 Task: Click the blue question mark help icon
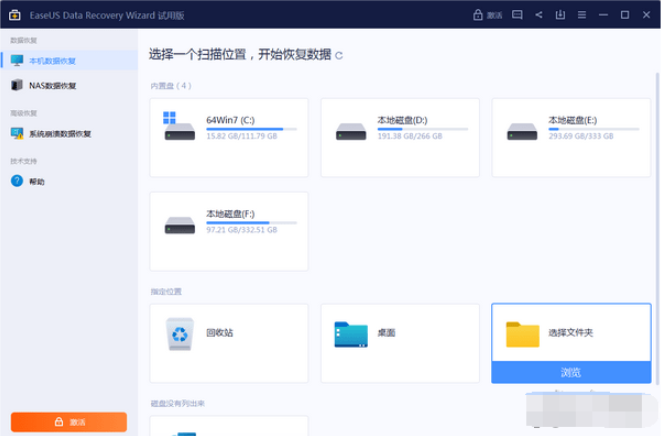tap(17, 181)
